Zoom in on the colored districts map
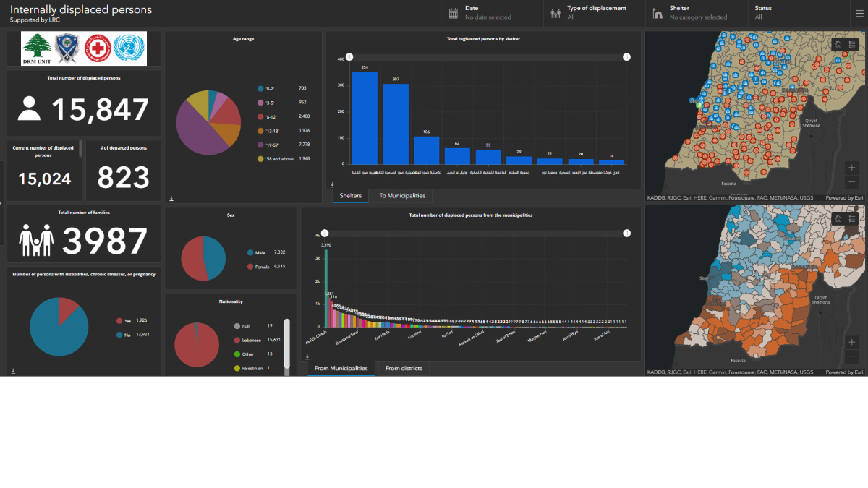Image resolution: width=868 pixels, height=488 pixels. coord(851,342)
